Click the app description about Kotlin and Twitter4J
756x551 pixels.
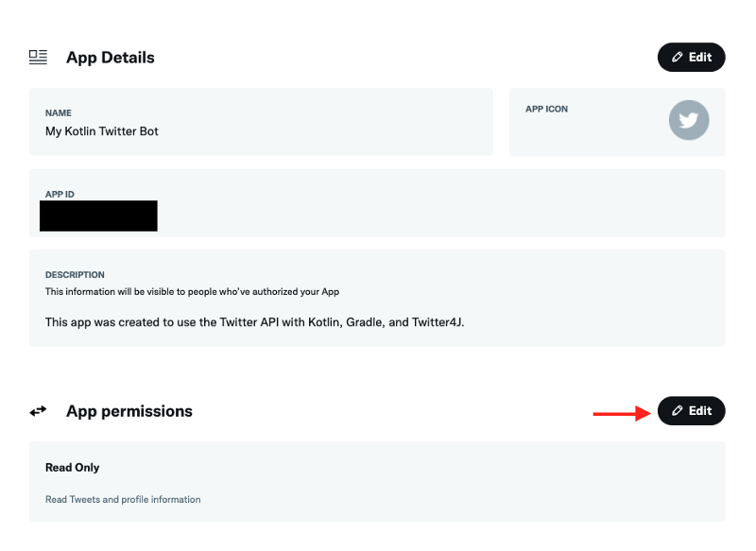[x=255, y=322]
